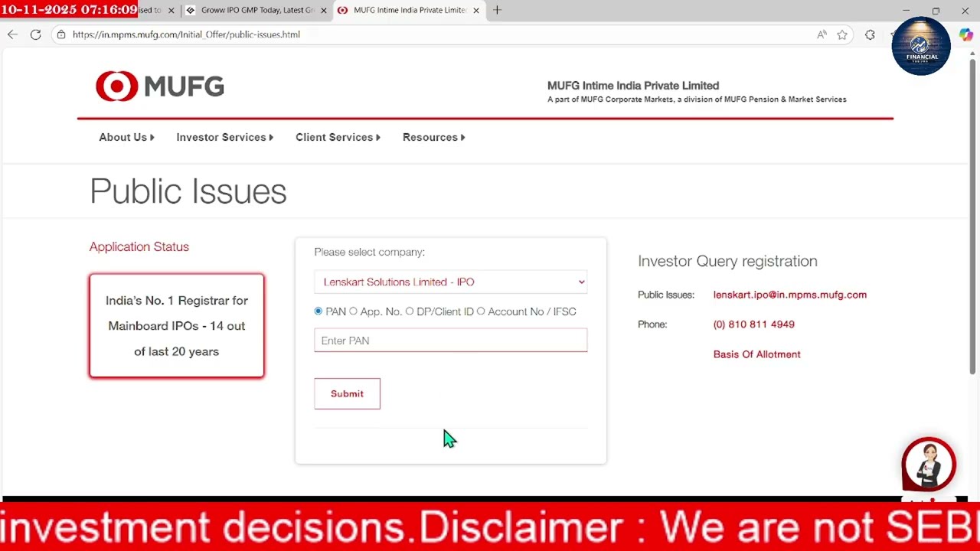Image resolution: width=980 pixels, height=551 pixels.
Task: Open the chat assistant avatar icon
Action: point(929,465)
